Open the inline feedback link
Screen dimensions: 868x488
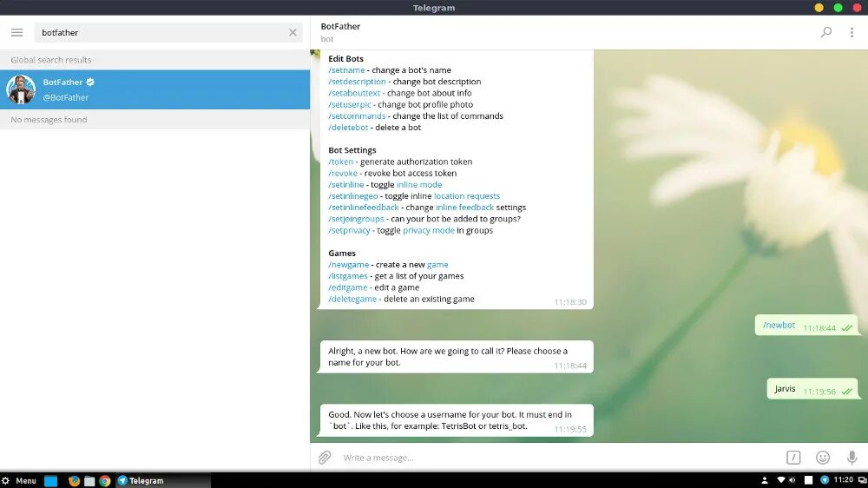464,208
